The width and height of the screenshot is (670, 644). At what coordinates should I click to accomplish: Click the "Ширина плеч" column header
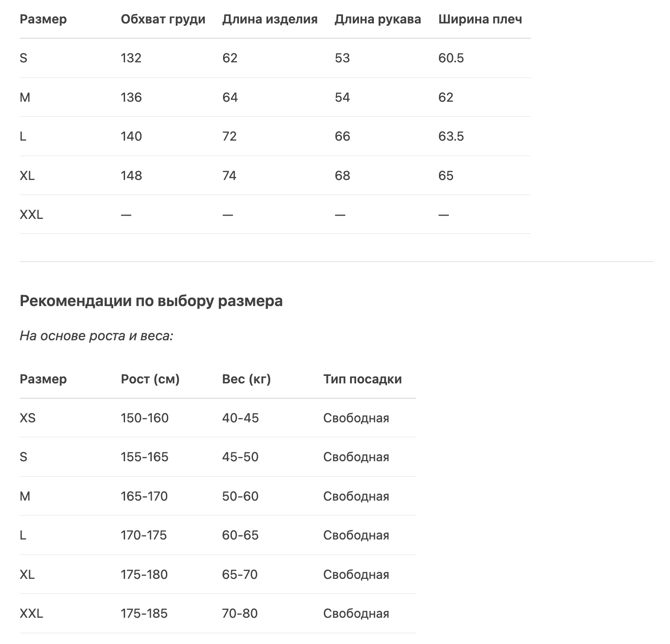tap(480, 19)
